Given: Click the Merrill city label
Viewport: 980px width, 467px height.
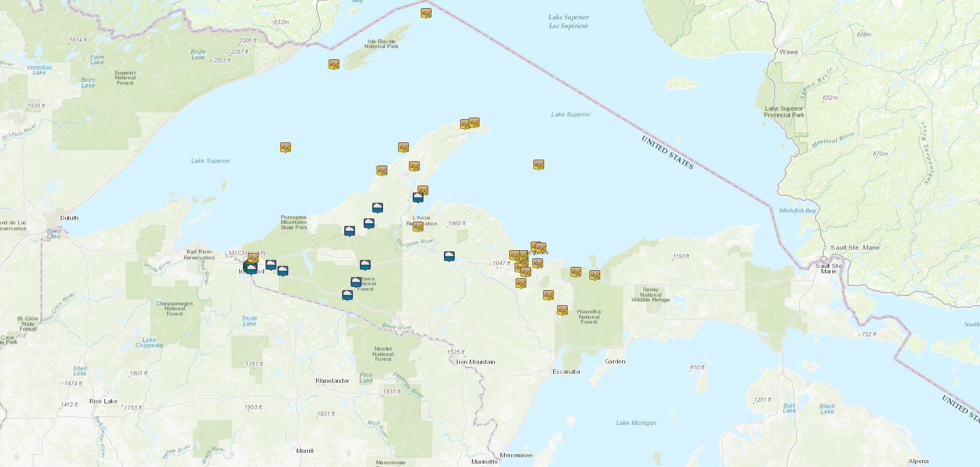Looking at the screenshot, I should coord(305,451).
